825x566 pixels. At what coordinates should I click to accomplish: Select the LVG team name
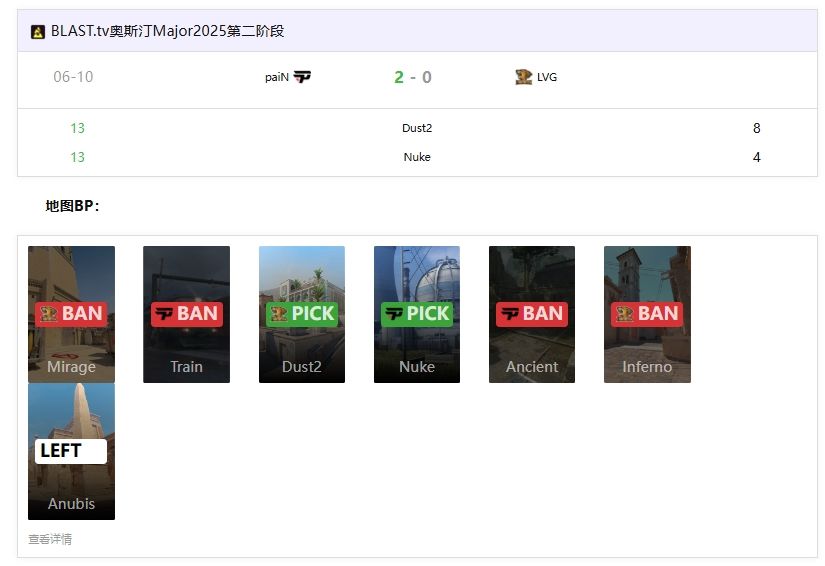tap(547, 77)
